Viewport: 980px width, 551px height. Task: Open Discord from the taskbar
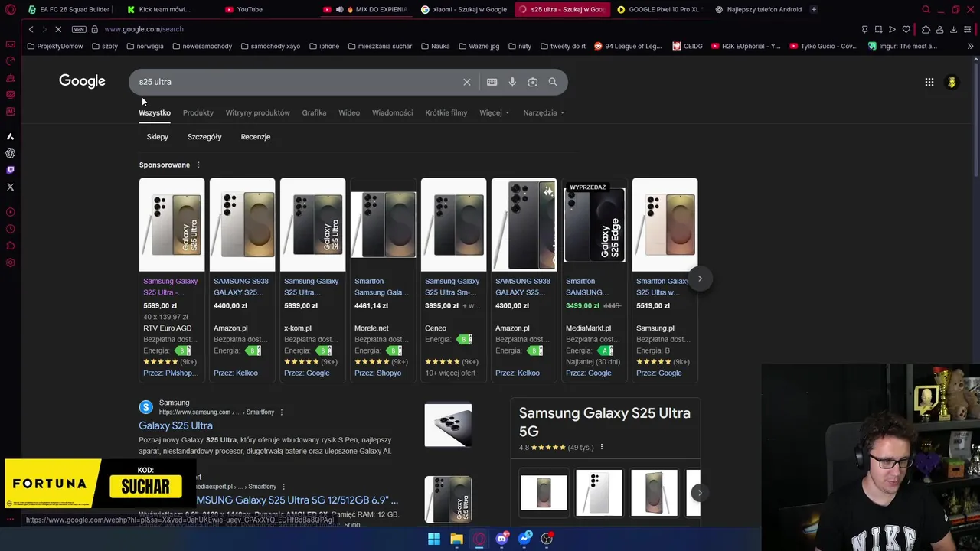point(501,539)
